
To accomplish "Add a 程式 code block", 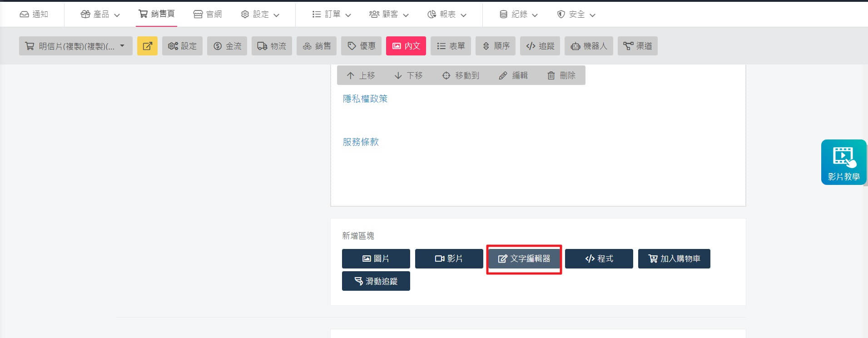I will pos(599,258).
